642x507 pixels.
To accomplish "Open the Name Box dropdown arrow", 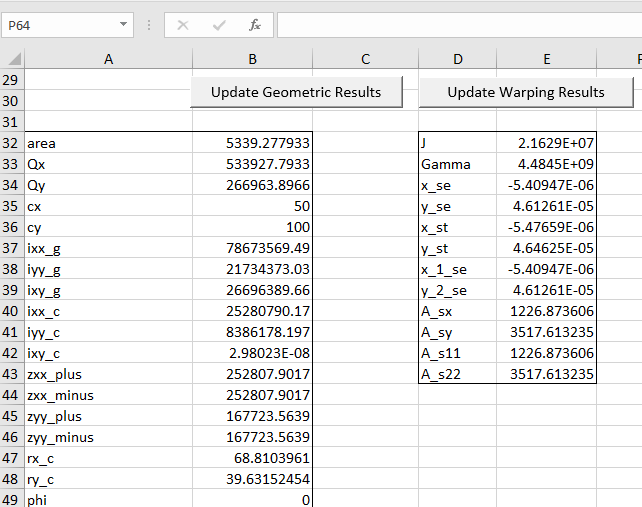I will tap(123, 24).
